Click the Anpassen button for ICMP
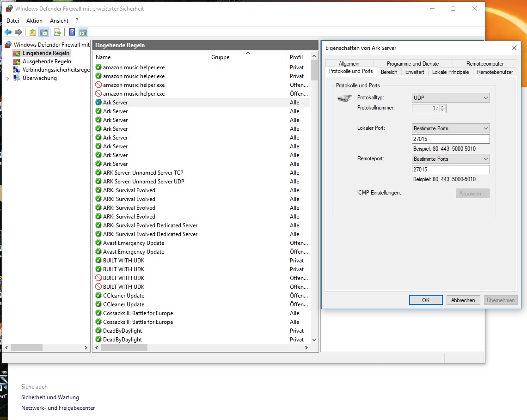Image resolution: width=527 pixels, height=420 pixels. 472,193
